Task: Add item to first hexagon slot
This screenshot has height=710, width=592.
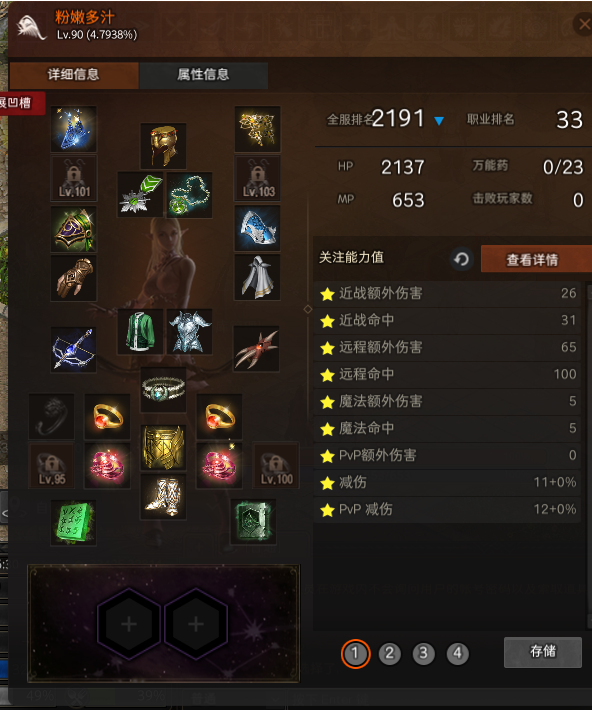Action: (x=129, y=624)
